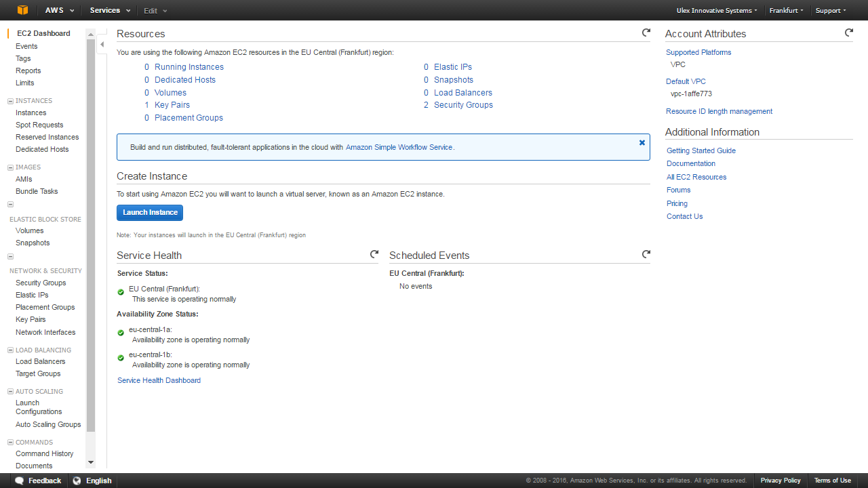Open the Default VPC link
Viewport: 868px width, 488px height.
(686, 81)
